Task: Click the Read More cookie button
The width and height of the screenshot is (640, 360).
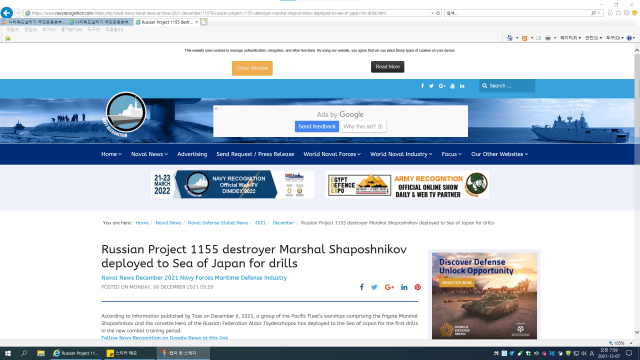Action: pos(387,67)
